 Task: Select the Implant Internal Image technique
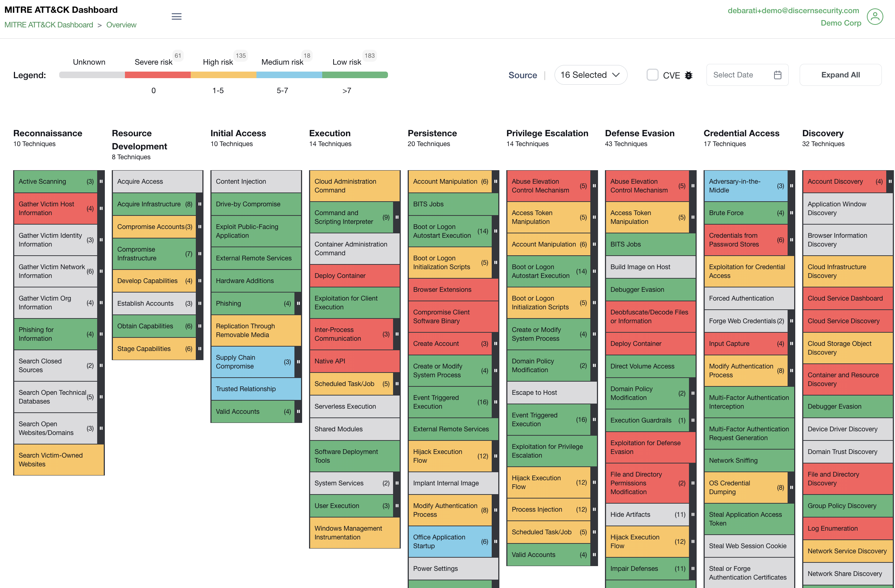click(x=453, y=483)
